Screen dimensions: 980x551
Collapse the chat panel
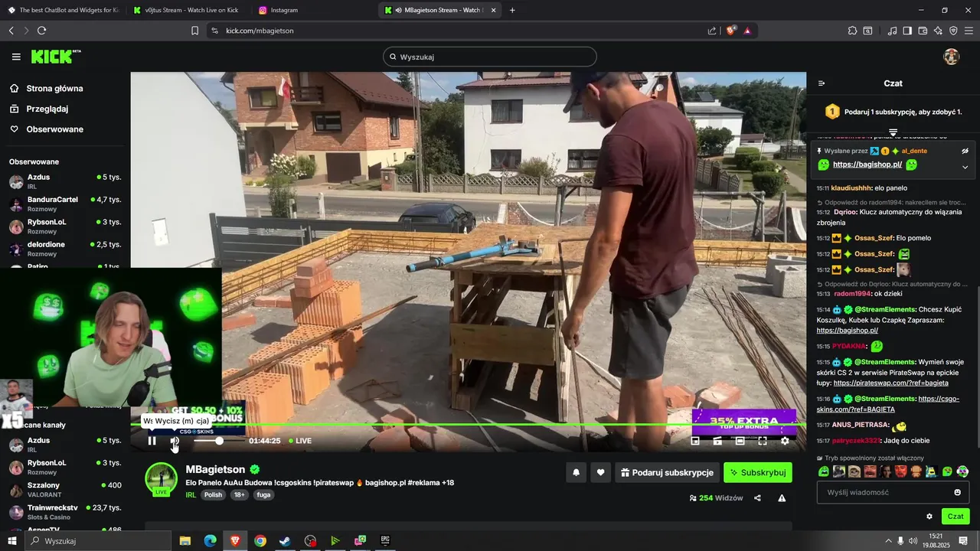tap(822, 83)
